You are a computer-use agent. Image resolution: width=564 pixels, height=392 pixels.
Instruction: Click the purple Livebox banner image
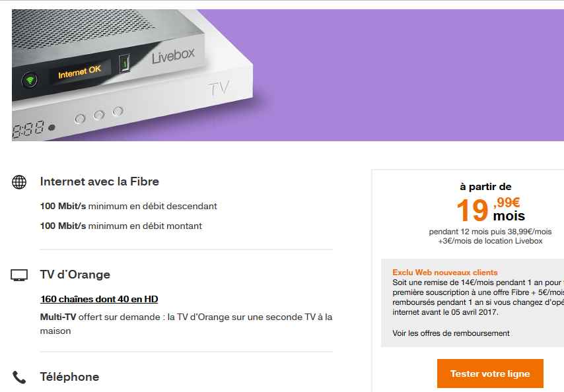(288, 75)
